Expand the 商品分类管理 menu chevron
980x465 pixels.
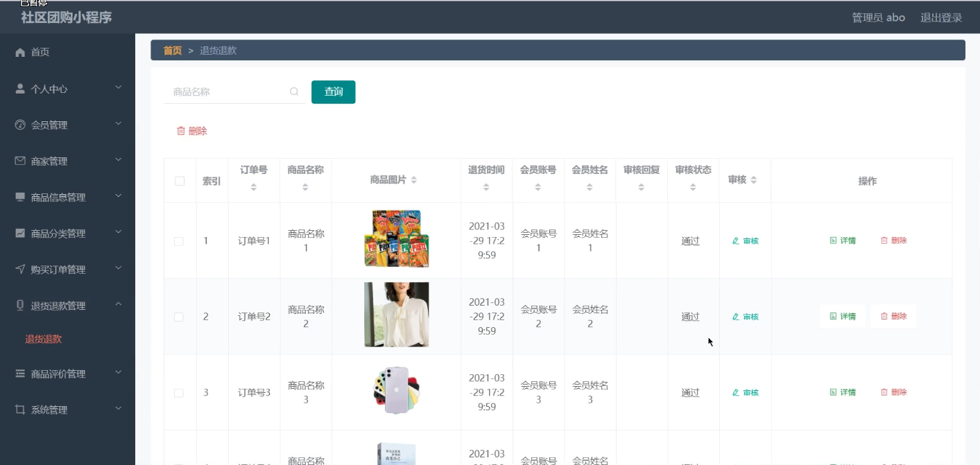click(118, 231)
